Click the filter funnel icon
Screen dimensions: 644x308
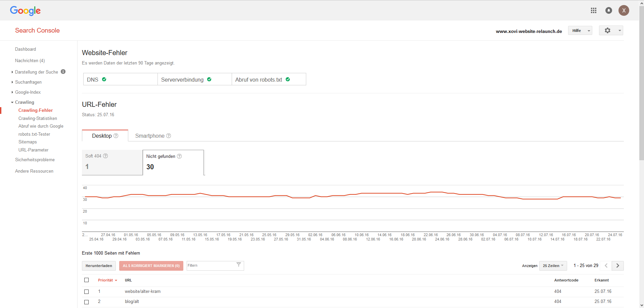coord(239,265)
